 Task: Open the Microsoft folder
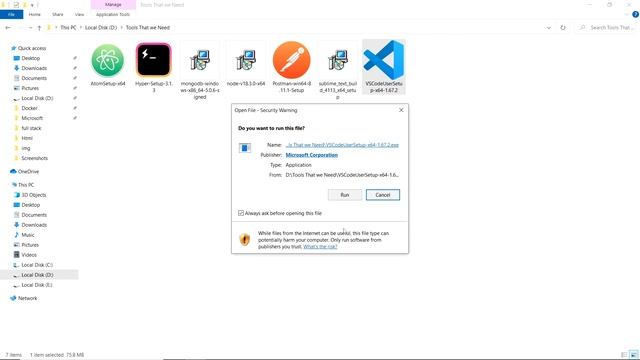32,118
